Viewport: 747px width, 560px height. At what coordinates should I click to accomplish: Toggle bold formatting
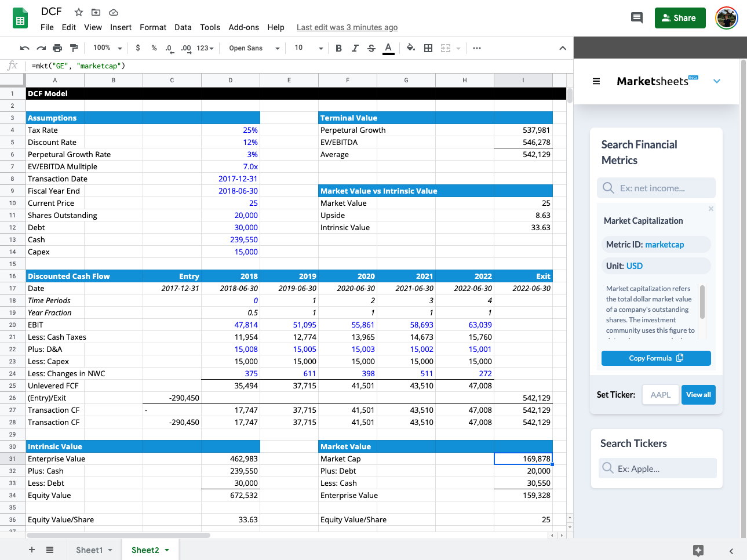click(338, 48)
